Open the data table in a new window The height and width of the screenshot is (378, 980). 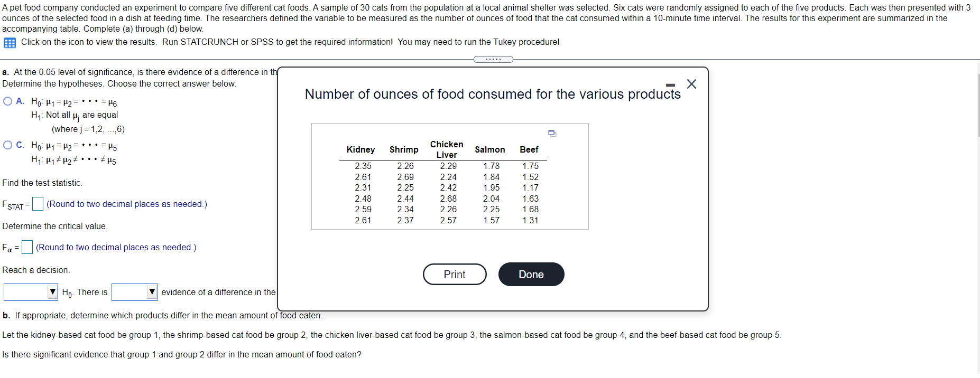click(552, 134)
